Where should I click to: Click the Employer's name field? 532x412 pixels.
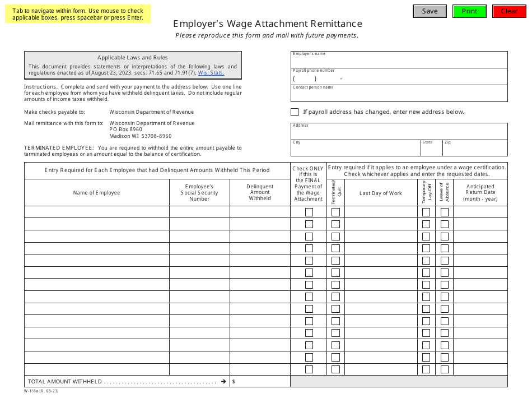click(x=398, y=59)
